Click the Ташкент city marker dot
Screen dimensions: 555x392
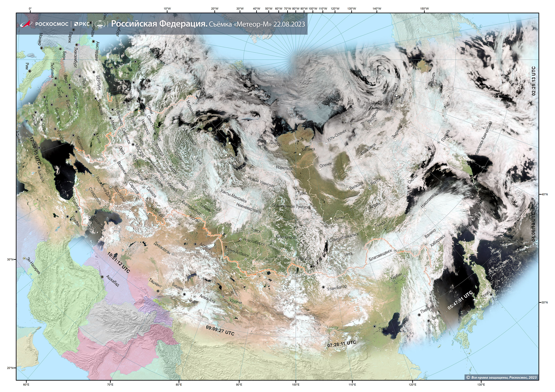click(x=158, y=291)
